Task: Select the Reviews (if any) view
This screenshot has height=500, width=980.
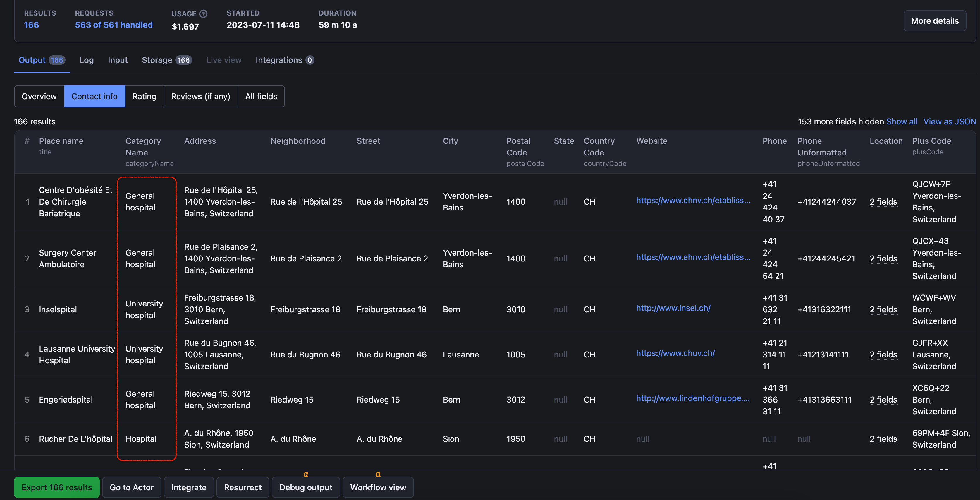Action: tap(200, 96)
